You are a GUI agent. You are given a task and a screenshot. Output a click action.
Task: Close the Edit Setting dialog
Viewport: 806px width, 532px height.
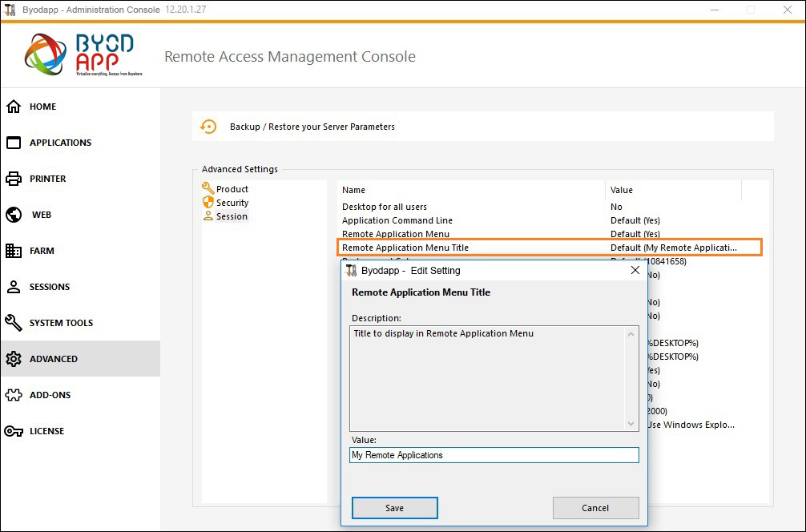click(x=635, y=270)
